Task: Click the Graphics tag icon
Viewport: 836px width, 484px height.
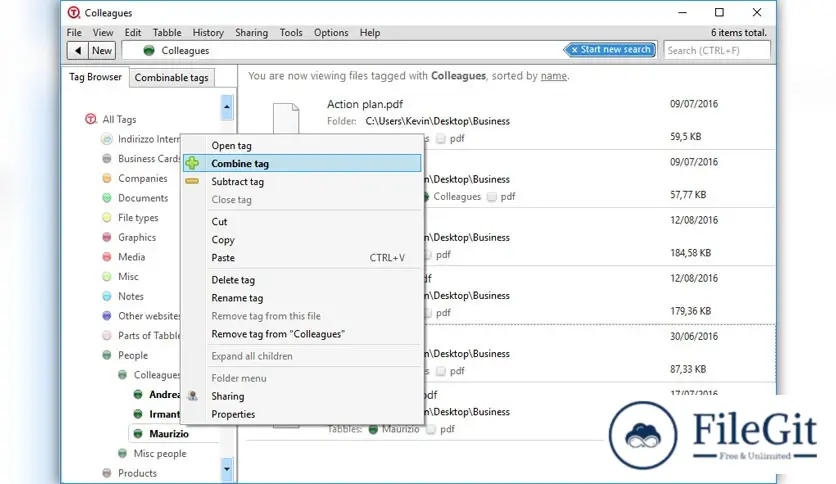Action: point(107,238)
